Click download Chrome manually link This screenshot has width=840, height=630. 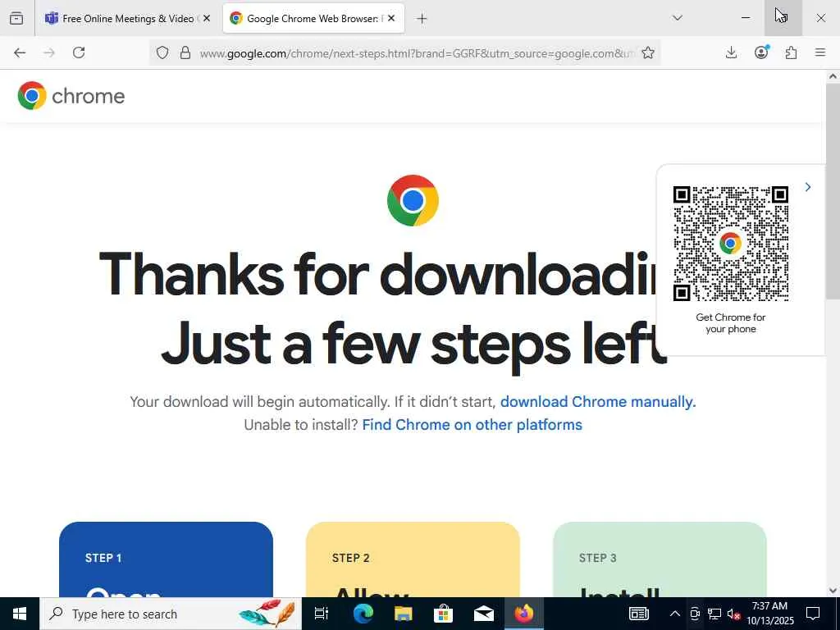[x=598, y=402]
